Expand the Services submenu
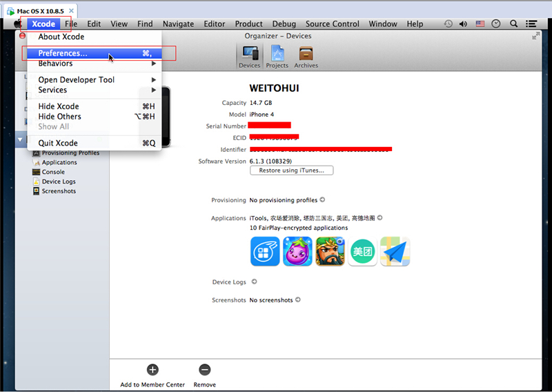Viewport: 552px width, 392px height. (95, 90)
